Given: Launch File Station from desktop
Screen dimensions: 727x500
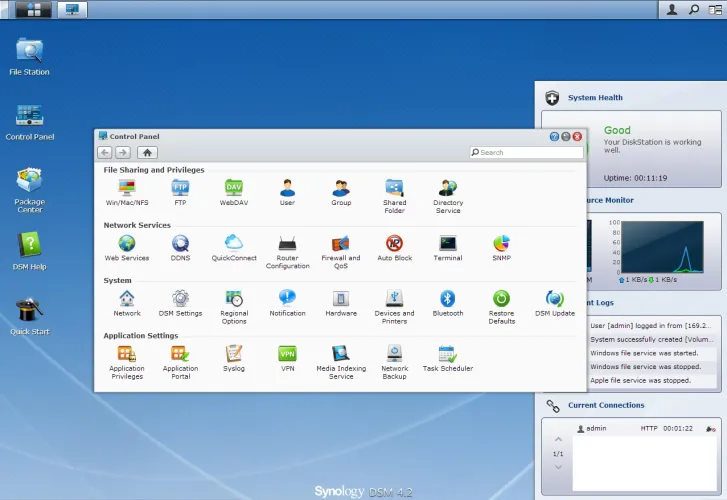Looking at the screenshot, I should (x=29, y=57).
